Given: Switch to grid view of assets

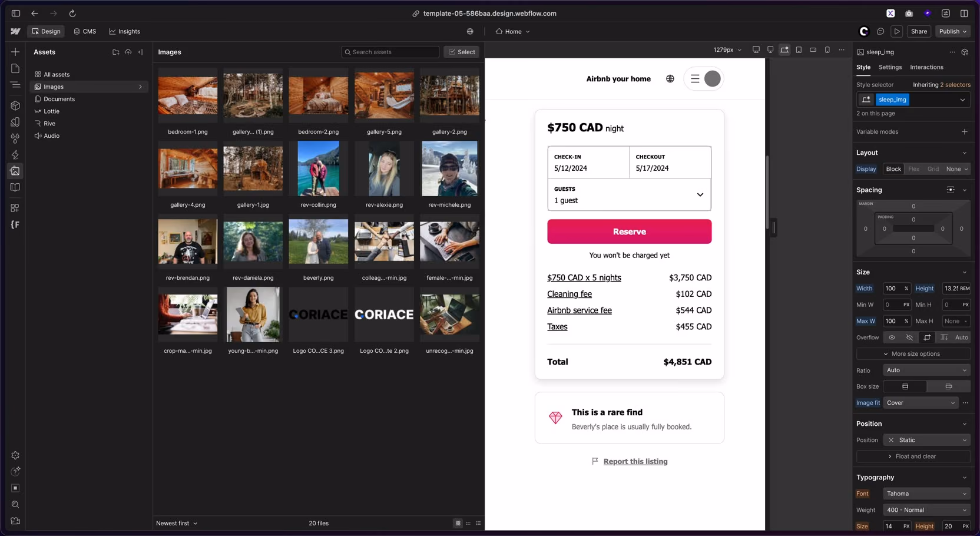Looking at the screenshot, I should (458, 523).
